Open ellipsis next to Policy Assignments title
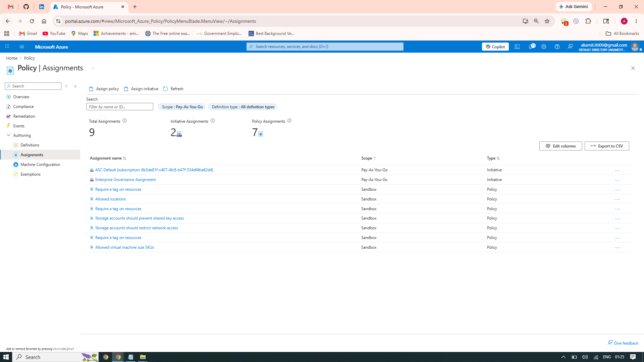Viewport: 644px width, 362px height. coord(93,68)
